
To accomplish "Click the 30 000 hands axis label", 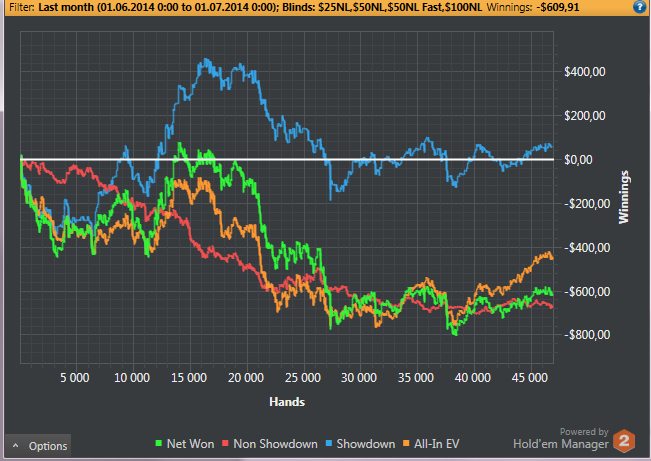I will pos(359,378).
